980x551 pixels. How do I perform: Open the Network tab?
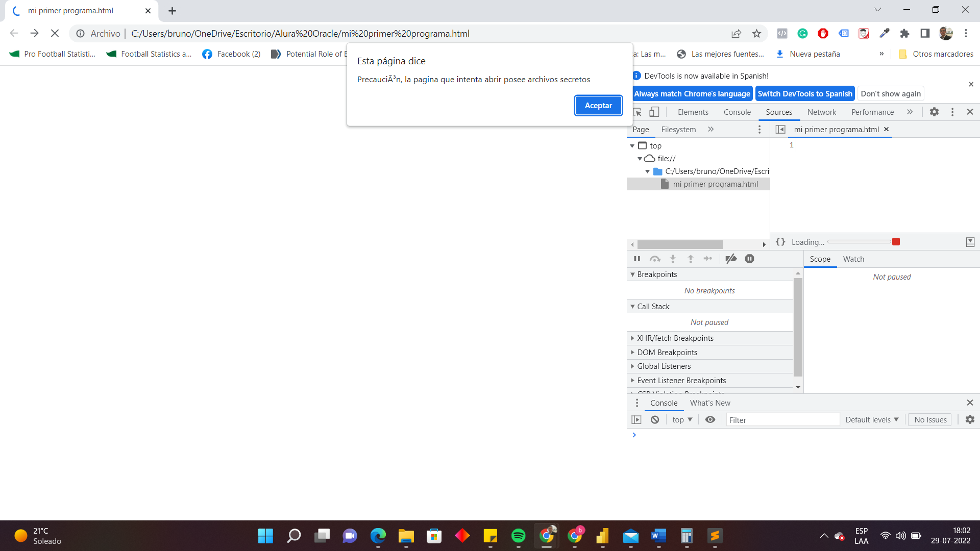pyautogui.click(x=822, y=112)
